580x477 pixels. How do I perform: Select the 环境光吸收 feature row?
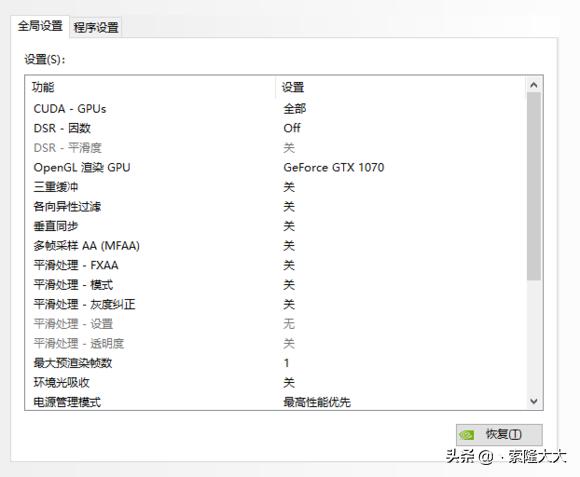pos(276,383)
